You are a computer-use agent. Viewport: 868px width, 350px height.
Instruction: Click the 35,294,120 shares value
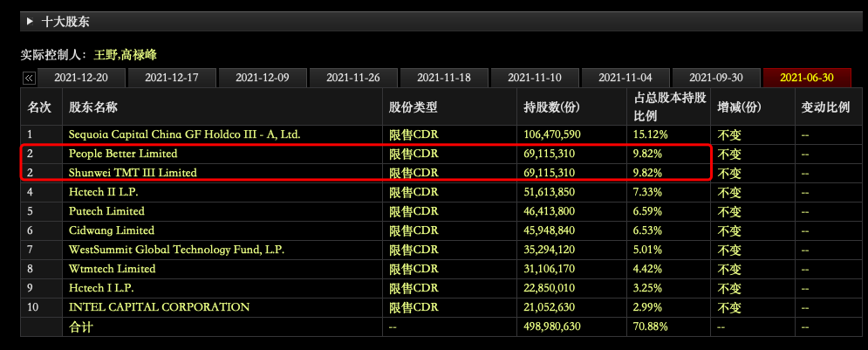(549, 250)
